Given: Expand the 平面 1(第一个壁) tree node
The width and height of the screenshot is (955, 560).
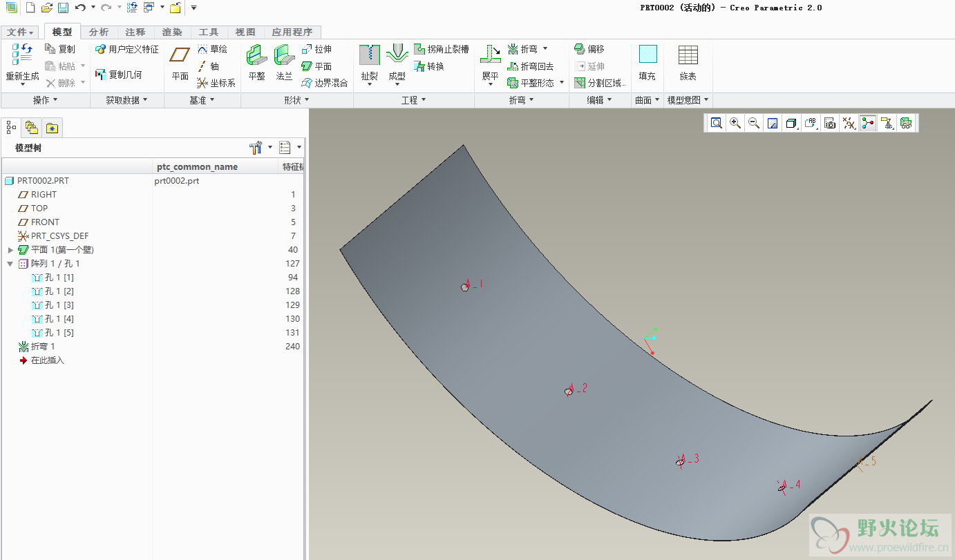Looking at the screenshot, I should [x=10, y=250].
